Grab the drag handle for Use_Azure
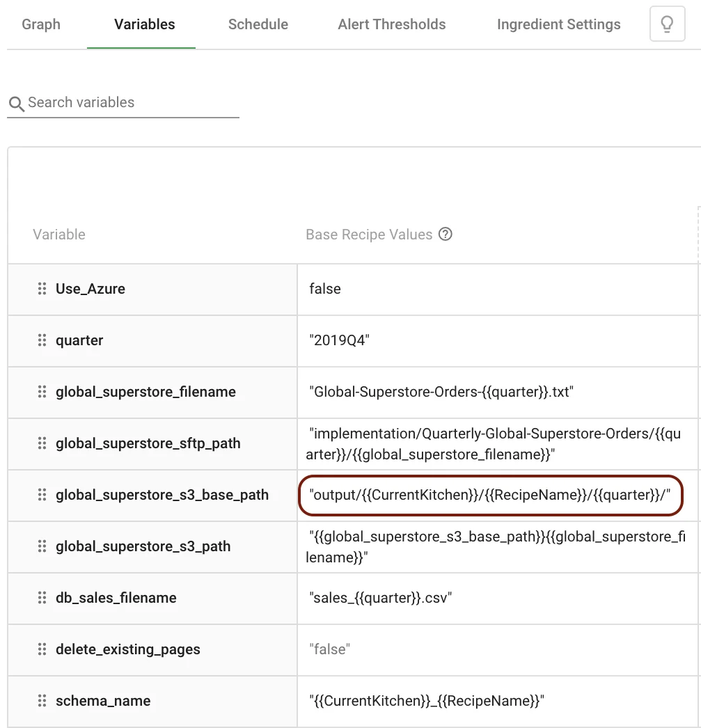Screen dimensions: 701x728 [x=42, y=289]
